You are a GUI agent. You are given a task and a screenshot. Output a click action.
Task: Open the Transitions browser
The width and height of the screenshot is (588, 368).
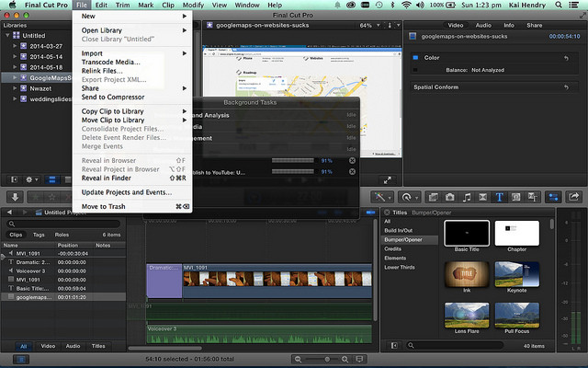coord(482,197)
